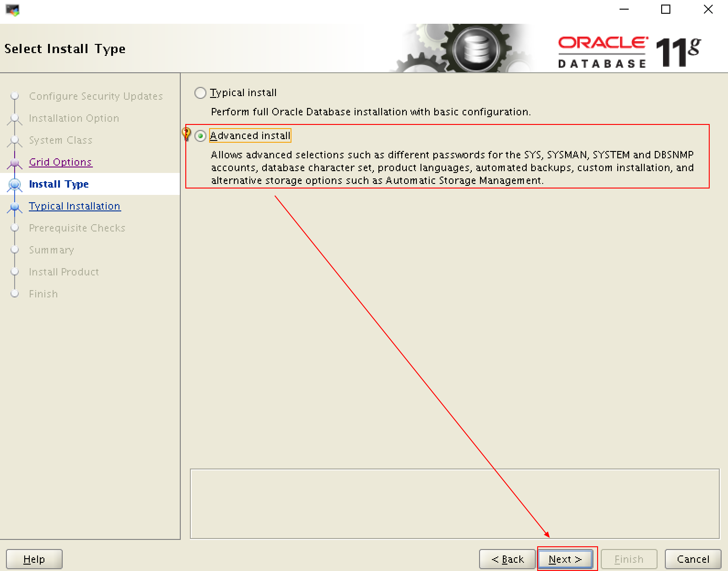Open the Grid Options step link
The height and width of the screenshot is (571, 728).
pyautogui.click(x=60, y=162)
